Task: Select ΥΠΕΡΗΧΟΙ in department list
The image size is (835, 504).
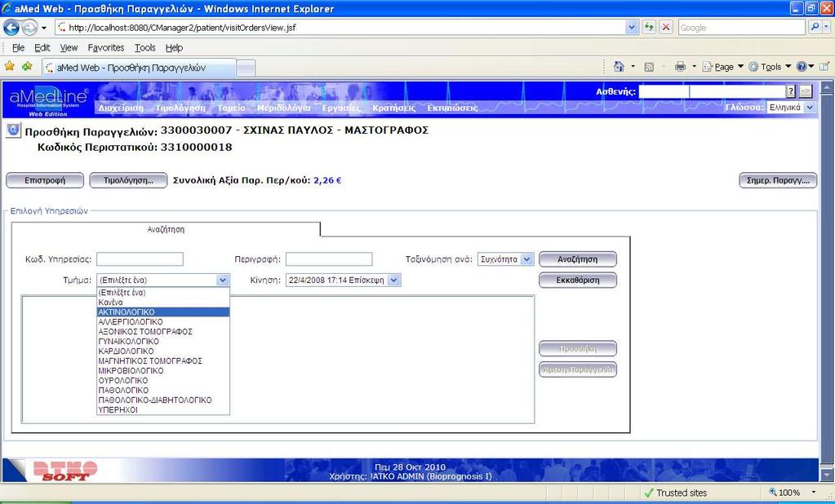Action: 163,409
